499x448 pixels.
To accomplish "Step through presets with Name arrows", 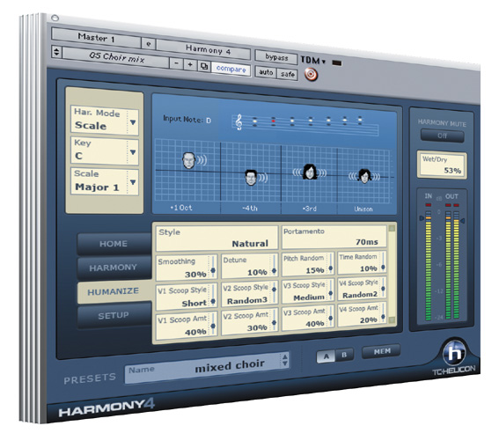I will [x=285, y=360].
